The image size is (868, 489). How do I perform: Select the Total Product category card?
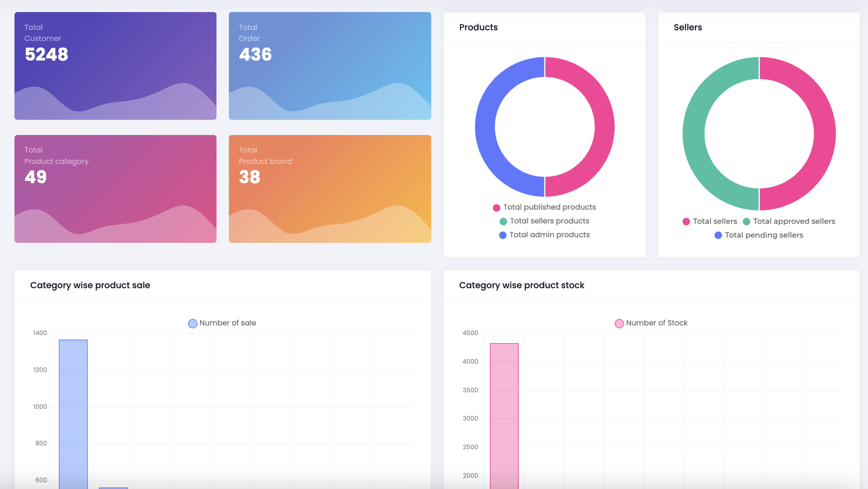click(x=115, y=189)
